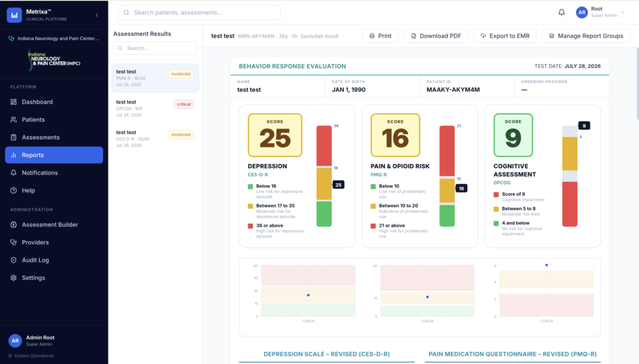Collapse the sidebar using the chevron arrow
The height and width of the screenshot is (364, 639).
(x=97, y=15)
